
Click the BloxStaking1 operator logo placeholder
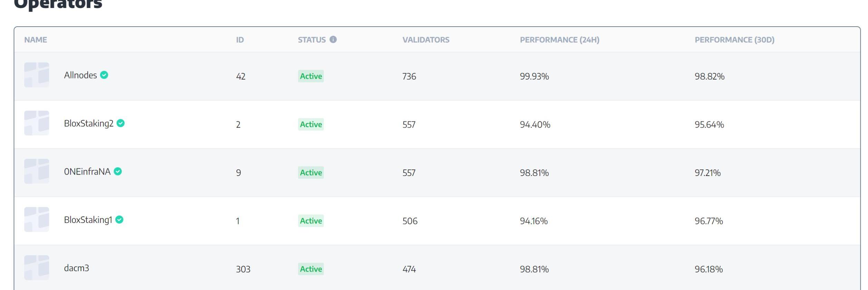pos(37,219)
